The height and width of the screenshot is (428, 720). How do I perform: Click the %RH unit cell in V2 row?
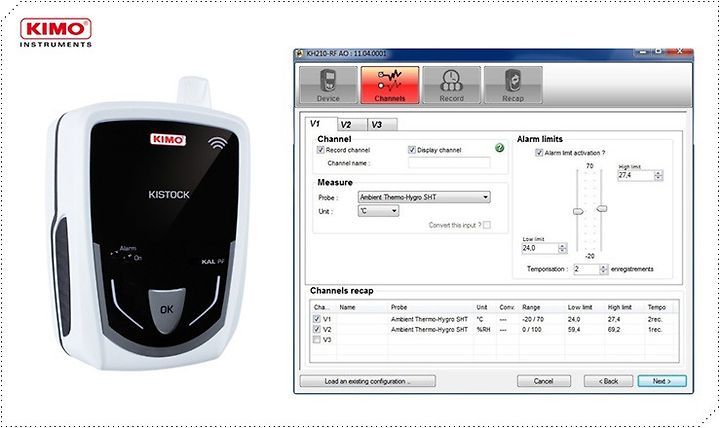click(x=483, y=330)
